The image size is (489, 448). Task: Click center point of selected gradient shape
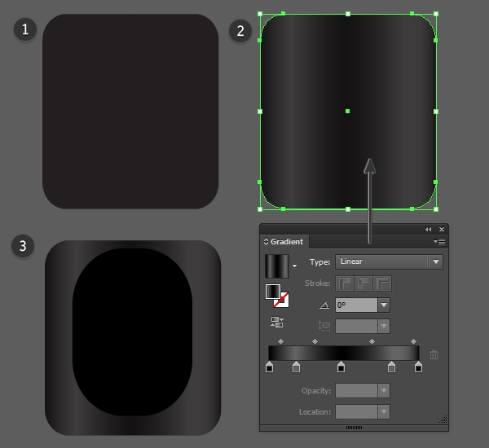(x=348, y=112)
